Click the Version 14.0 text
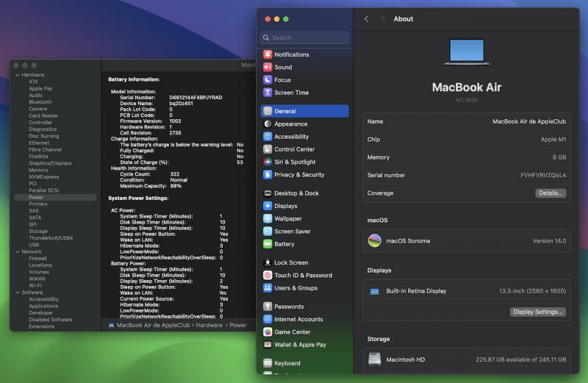Viewport: 588px width, 383px height. [x=549, y=241]
